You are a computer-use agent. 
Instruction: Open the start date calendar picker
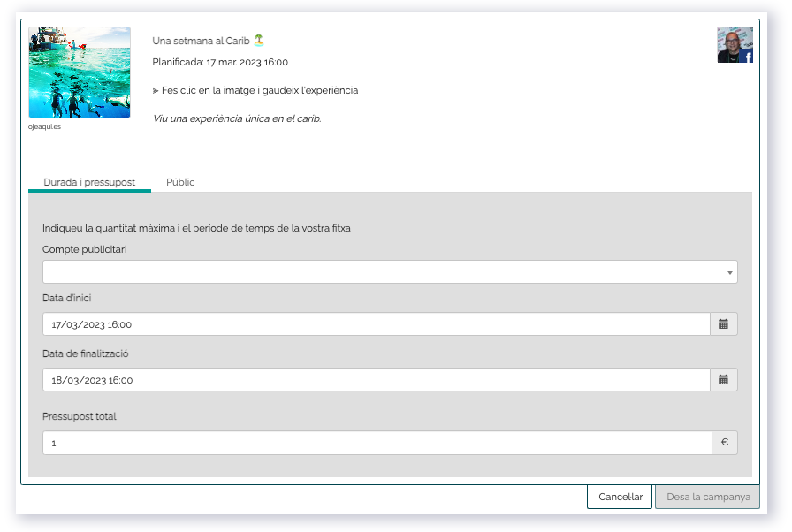pos(723,324)
